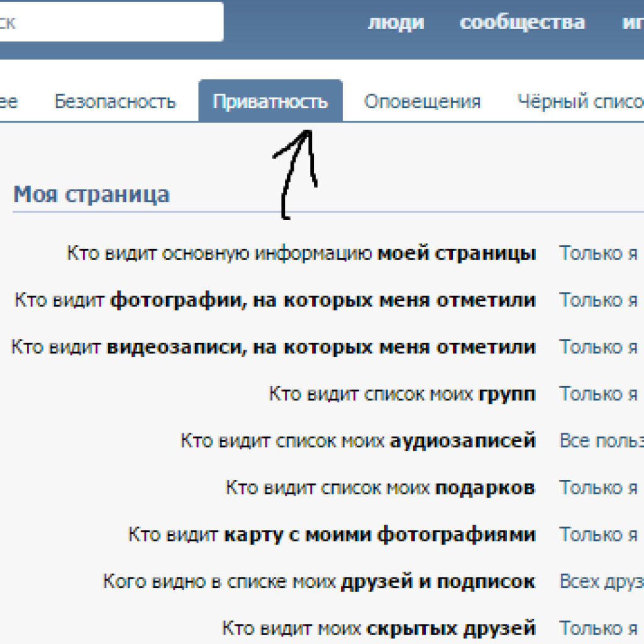
Task: Open the partially visible games header link
Action: (631, 23)
